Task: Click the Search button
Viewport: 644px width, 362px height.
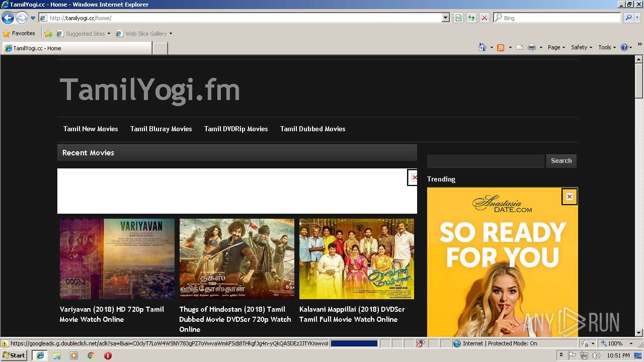Action: tap(561, 161)
